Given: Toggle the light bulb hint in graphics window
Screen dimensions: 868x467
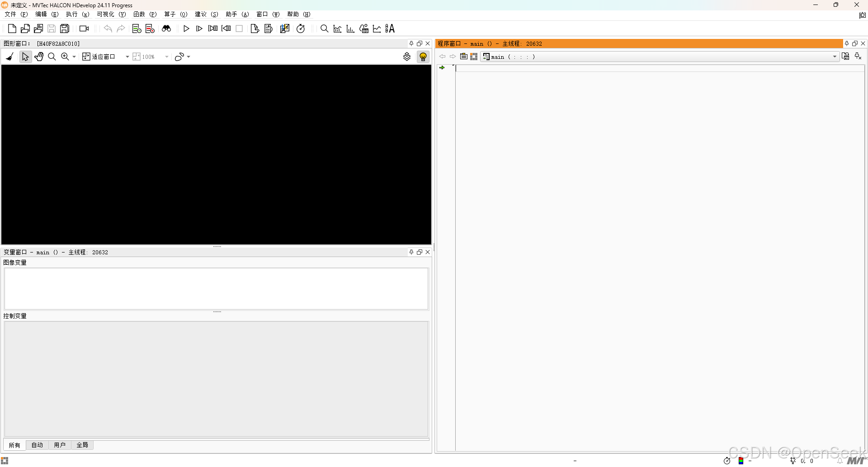Looking at the screenshot, I should coord(423,56).
